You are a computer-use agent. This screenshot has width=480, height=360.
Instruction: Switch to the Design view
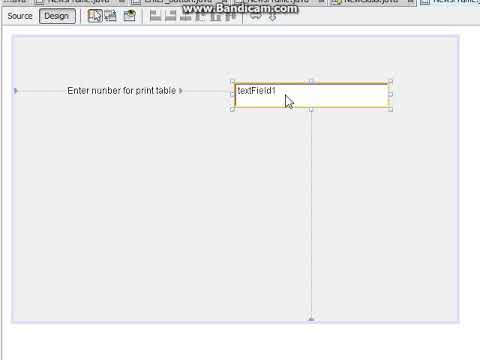tap(57, 16)
